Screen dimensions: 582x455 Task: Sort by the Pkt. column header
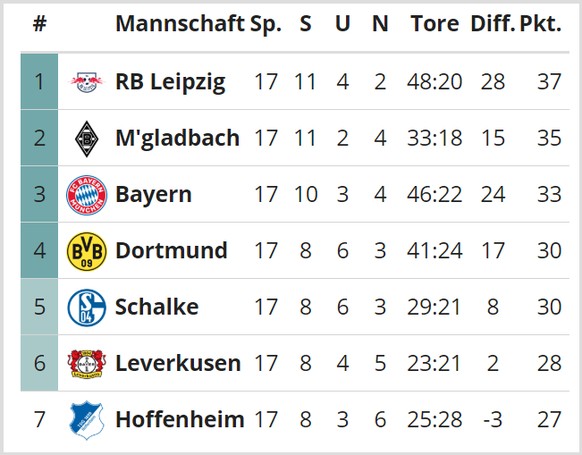[x=540, y=24]
